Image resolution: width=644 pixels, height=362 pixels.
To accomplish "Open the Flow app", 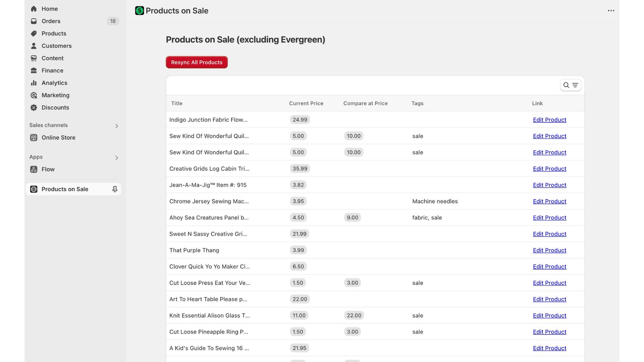I will pyautogui.click(x=73, y=169).
